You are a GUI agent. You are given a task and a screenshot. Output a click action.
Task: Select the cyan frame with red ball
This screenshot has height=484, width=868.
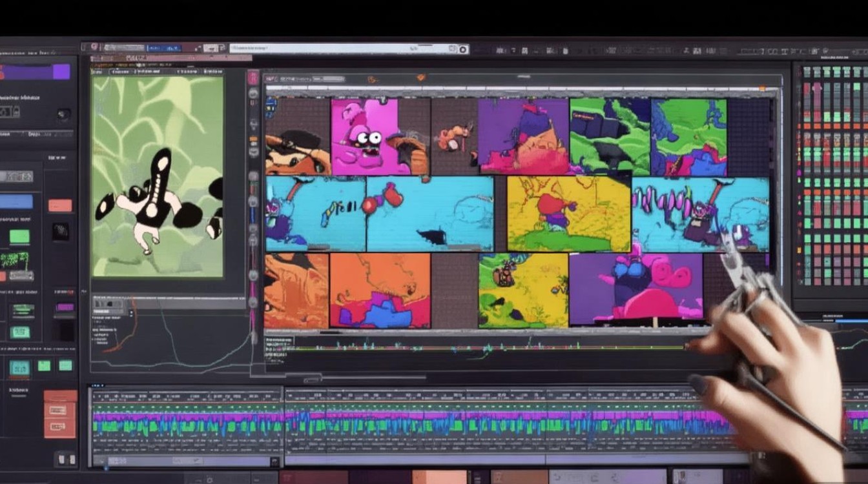click(429, 214)
